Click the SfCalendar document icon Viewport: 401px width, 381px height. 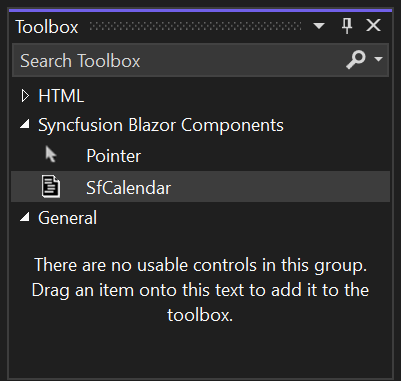coord(51,187)
